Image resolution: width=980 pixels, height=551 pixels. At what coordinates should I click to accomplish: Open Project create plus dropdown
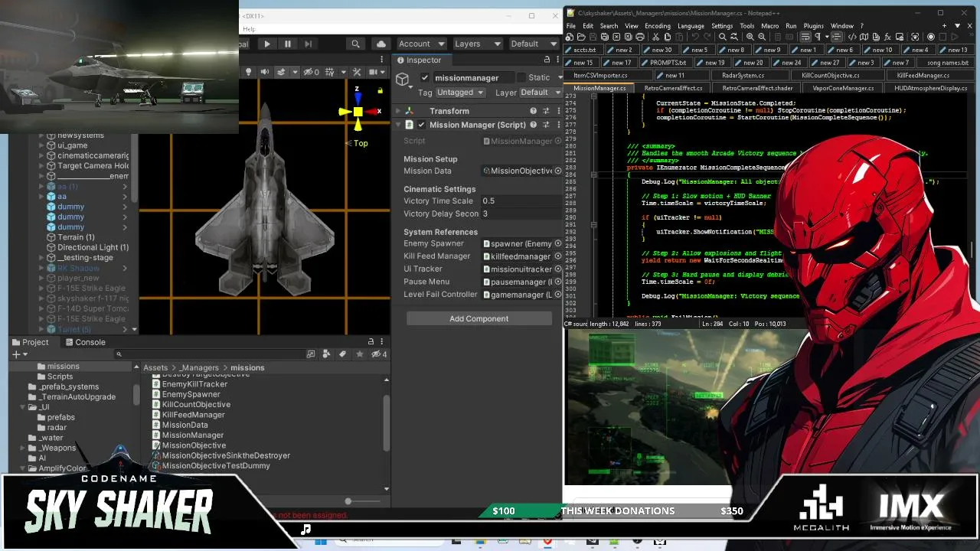tap(20, 354)
